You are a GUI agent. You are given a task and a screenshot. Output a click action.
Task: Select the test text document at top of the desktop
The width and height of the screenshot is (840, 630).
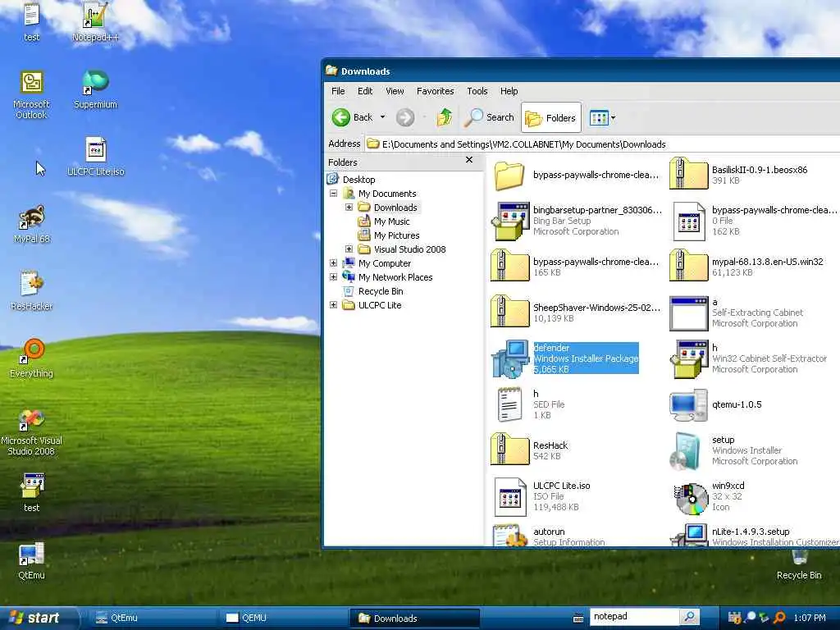click(32, 21)
